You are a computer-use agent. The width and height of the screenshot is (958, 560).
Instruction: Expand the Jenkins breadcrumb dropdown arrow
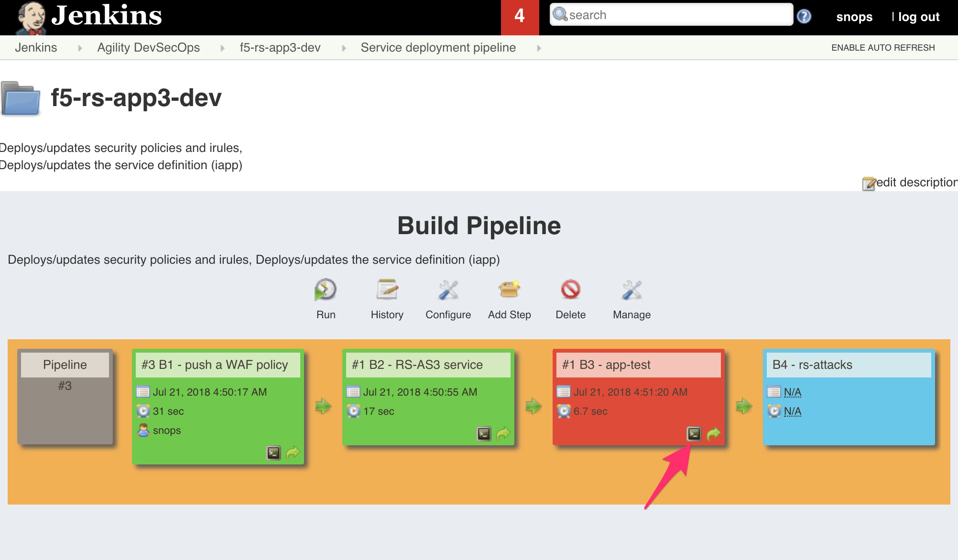point(80,48)
